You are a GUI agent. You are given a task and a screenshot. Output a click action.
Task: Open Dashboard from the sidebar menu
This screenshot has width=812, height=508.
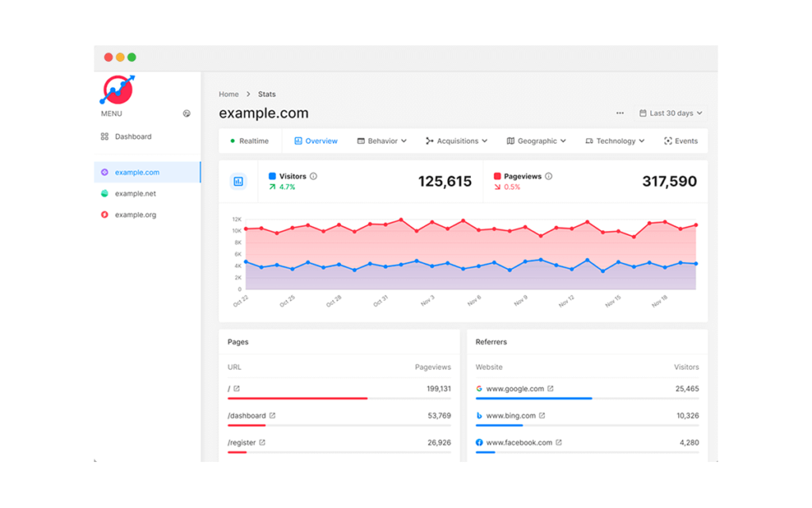[x=147, y=137]
